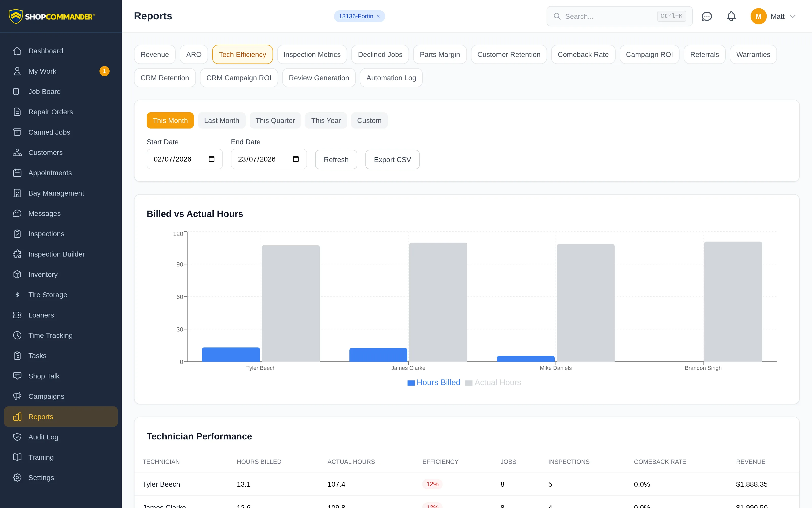
Task: Switch to the ARO report tab
Action: pos(194,54)
